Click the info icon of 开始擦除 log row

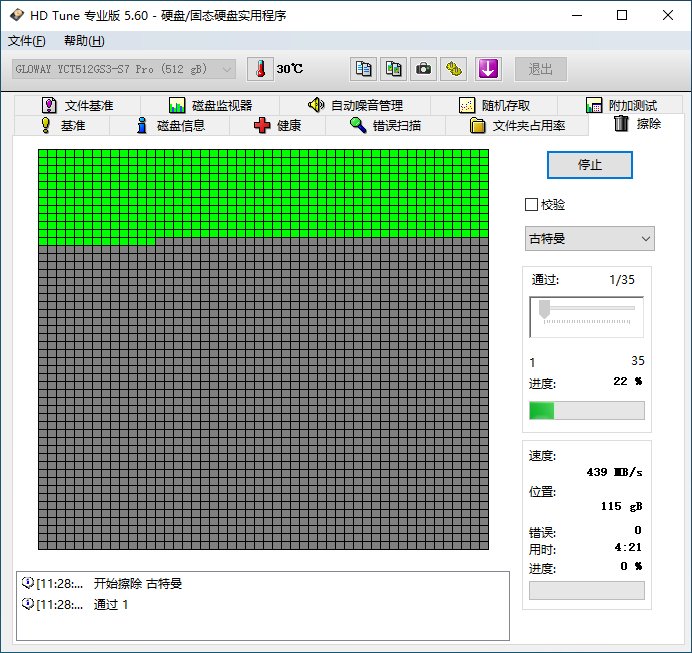click(28, 583)
